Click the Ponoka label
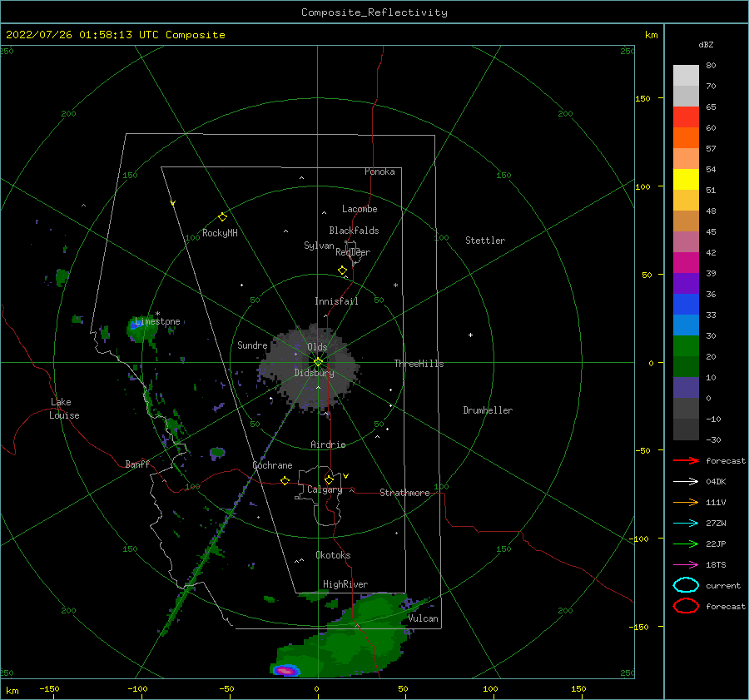 coord(379,171)
